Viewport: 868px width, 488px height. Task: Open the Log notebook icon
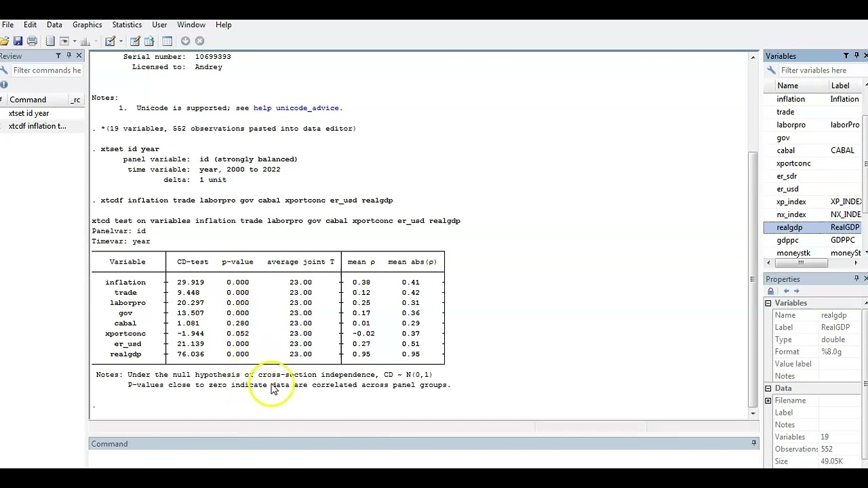pos(50,41)
